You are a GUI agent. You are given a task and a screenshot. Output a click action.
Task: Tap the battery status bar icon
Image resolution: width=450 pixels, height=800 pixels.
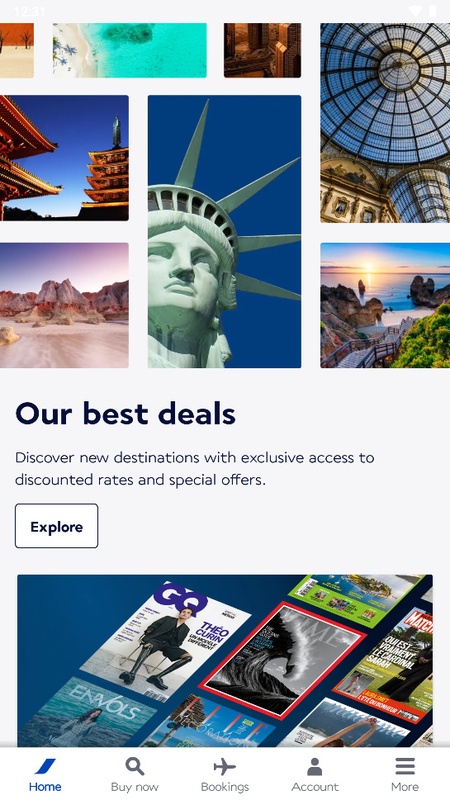(433, 11)
